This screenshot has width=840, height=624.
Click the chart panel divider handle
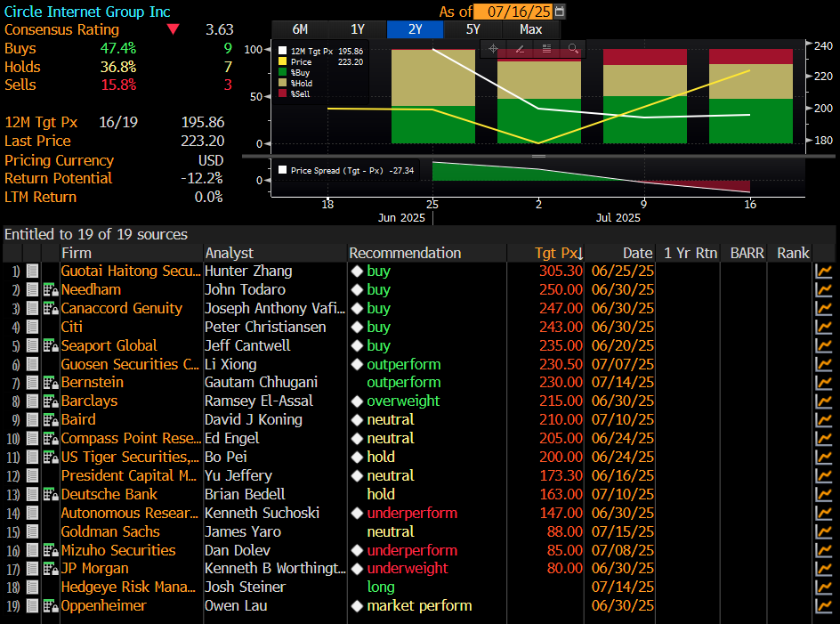538,156
